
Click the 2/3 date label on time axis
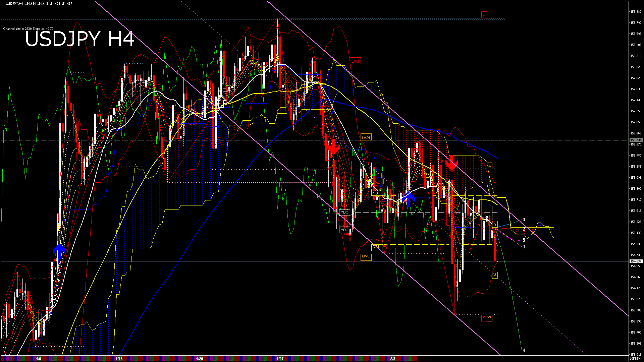tap(393, 359)
